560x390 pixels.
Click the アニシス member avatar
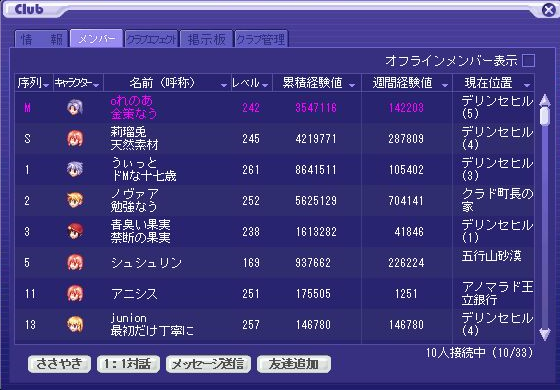75,294
